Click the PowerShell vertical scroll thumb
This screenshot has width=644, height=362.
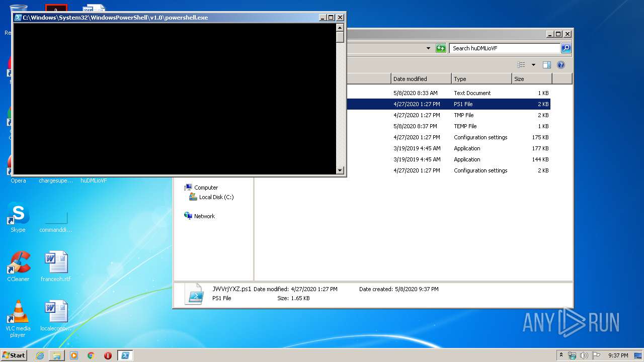pos(340,37)
